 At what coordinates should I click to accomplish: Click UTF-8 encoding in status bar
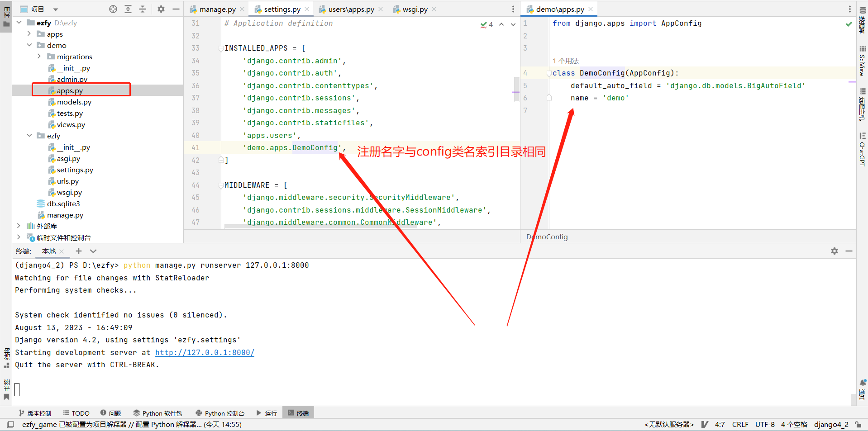tap(765, 424)
